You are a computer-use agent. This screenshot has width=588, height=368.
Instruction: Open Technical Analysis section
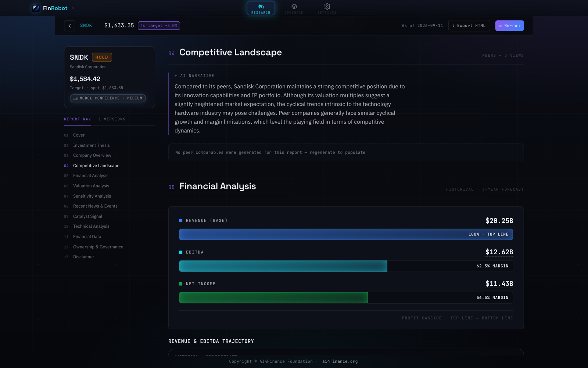coord(91,226)
